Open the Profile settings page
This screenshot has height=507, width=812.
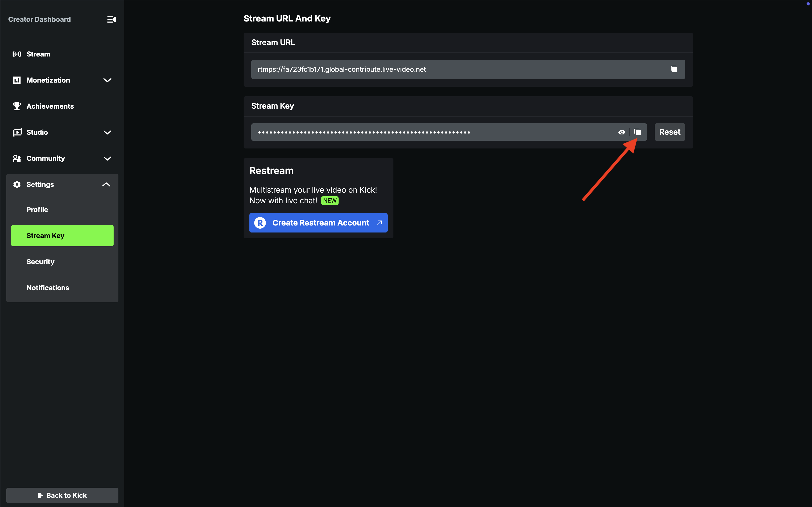(x=37, y=209)
